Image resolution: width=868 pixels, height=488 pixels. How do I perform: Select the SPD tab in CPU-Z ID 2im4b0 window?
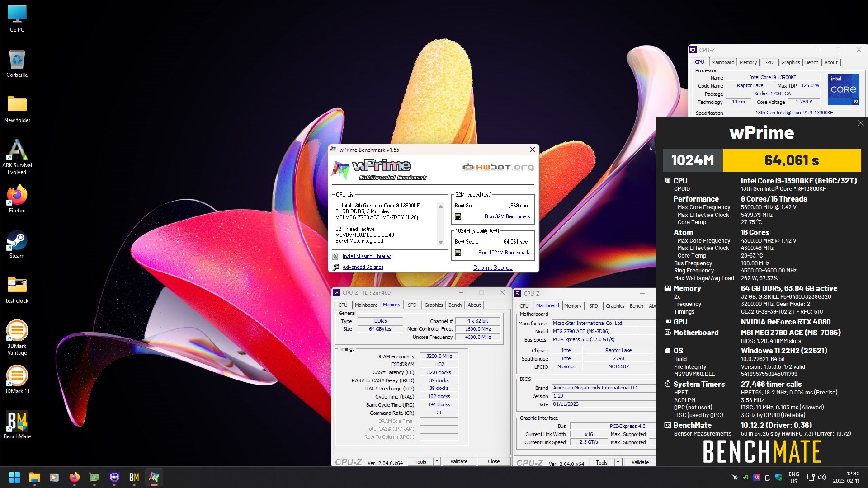pyautogui.click(x=412, y=305)
